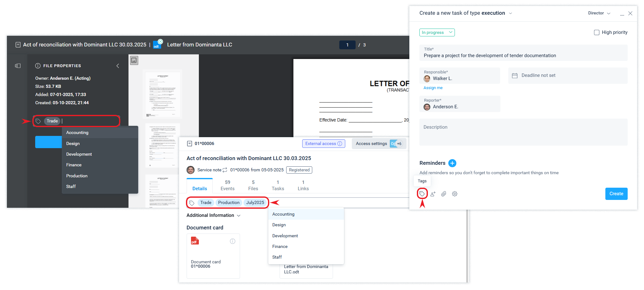Enable the High priority checkbox
This screenshot has width=644, height=290.
point(597,32)
